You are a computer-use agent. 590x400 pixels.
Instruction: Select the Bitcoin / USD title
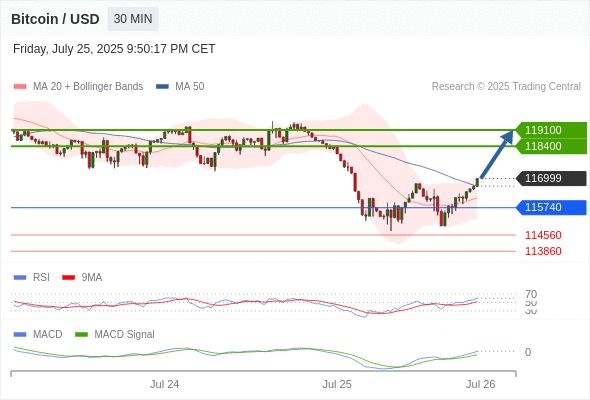pos(55,19)
